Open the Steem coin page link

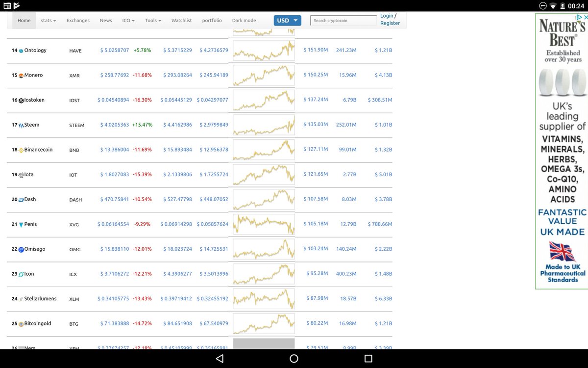click(31, 125)
